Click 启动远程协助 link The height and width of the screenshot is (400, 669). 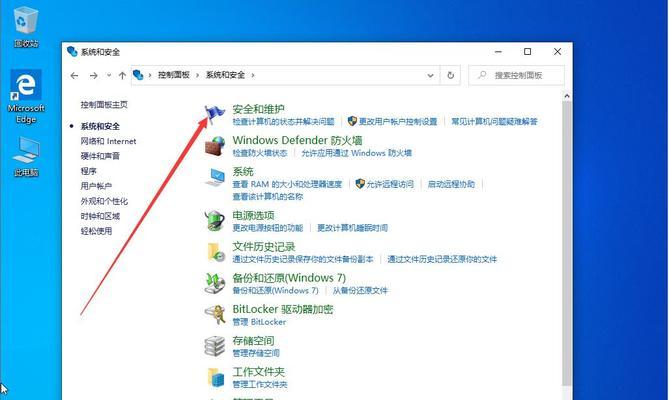(x=451, y=184)
